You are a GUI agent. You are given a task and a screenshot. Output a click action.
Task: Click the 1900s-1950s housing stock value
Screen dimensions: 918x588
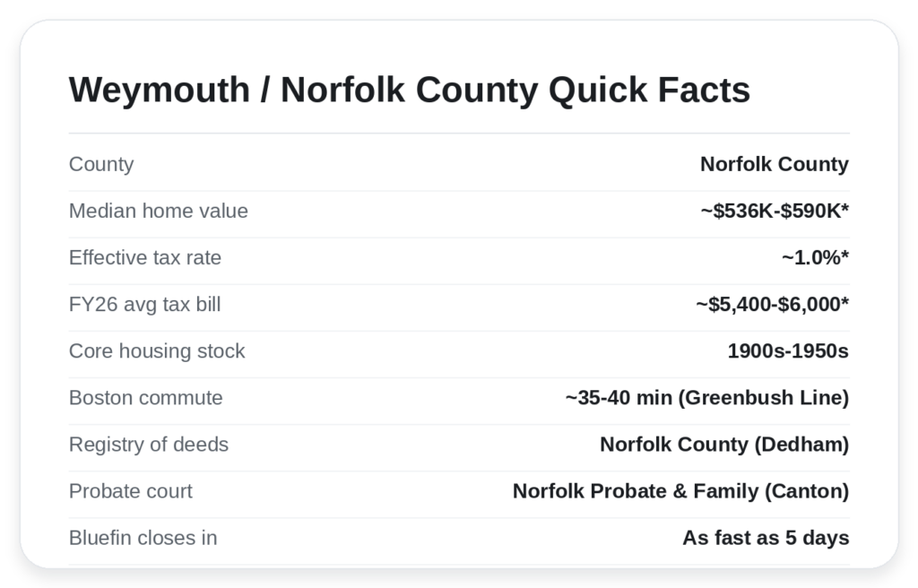788,350
